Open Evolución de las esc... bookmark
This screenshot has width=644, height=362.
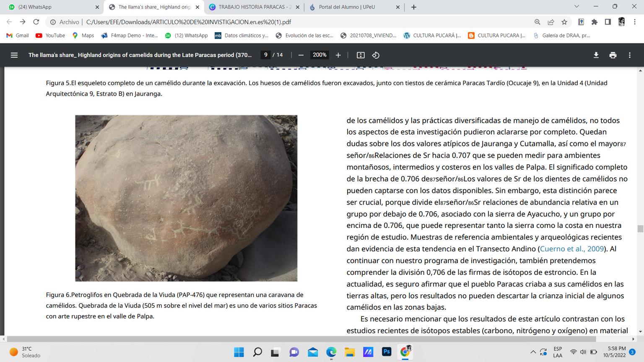point(304,36)
